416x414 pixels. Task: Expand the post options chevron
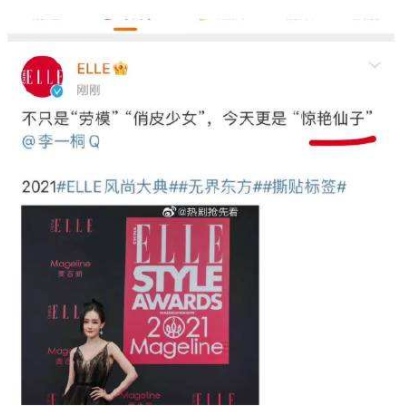[x=375, y=65]
